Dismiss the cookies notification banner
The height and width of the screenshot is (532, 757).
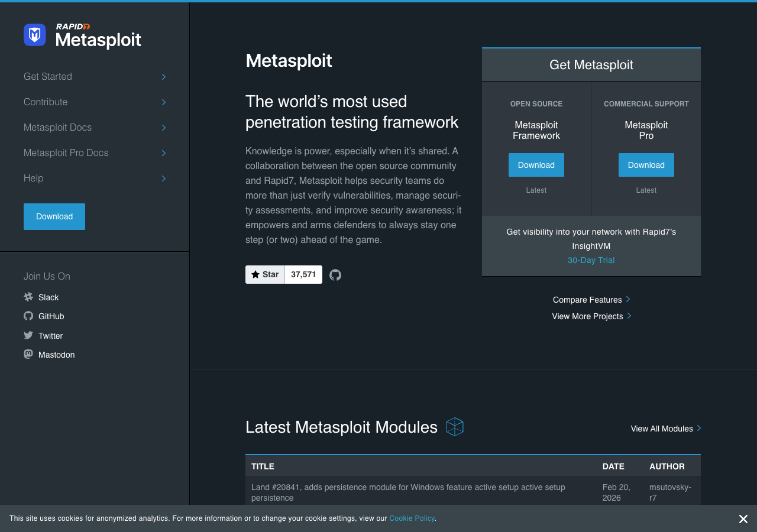pyautogui.click(x=743, y=518)
